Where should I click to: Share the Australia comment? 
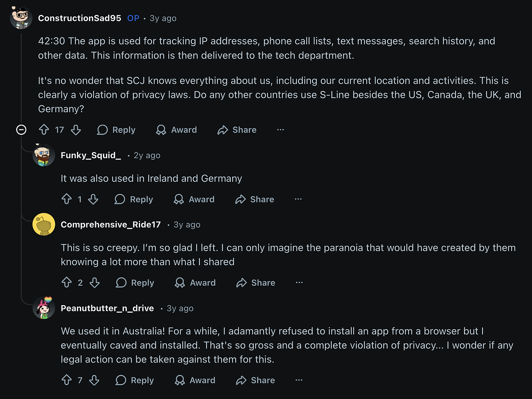(x=255, y=380)
